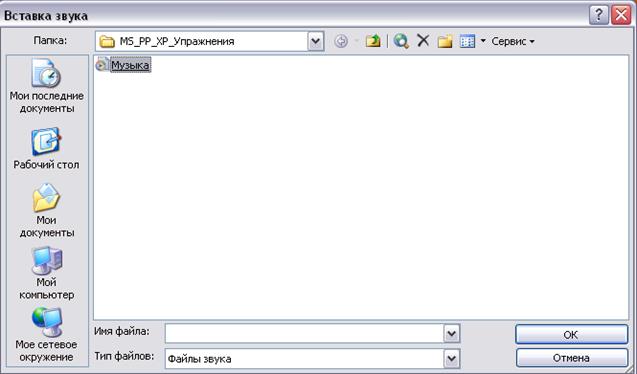Screen dimensions: 637x374
Task: Open Мои последние документы
Action: point(46,86)
